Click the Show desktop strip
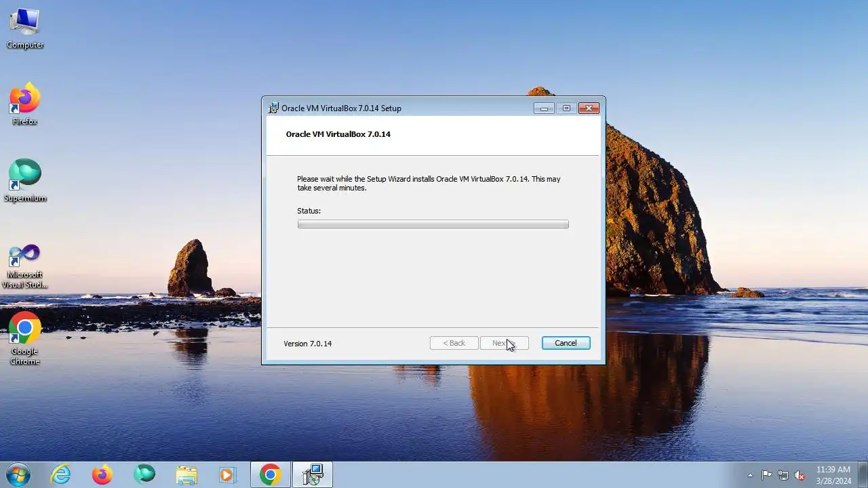Image resolution: width=868 pixels, height=488 pixels. coord(863,474)
